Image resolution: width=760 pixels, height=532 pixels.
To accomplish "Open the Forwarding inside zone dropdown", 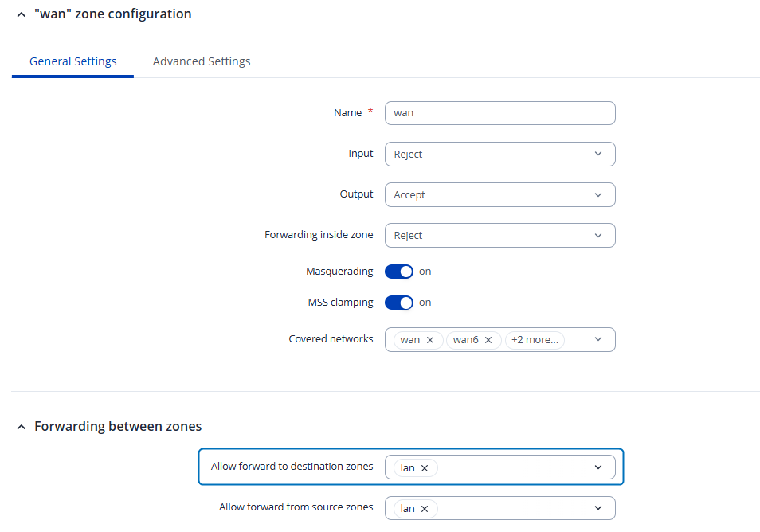I will point(499,236).
